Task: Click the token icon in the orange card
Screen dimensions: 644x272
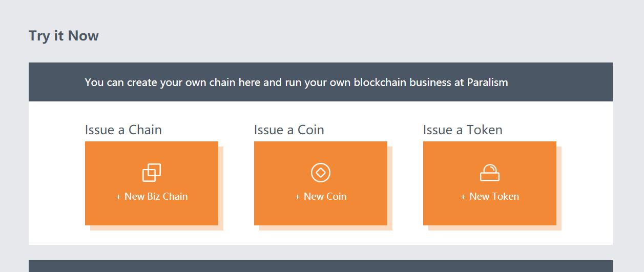Action: (490, 173)
